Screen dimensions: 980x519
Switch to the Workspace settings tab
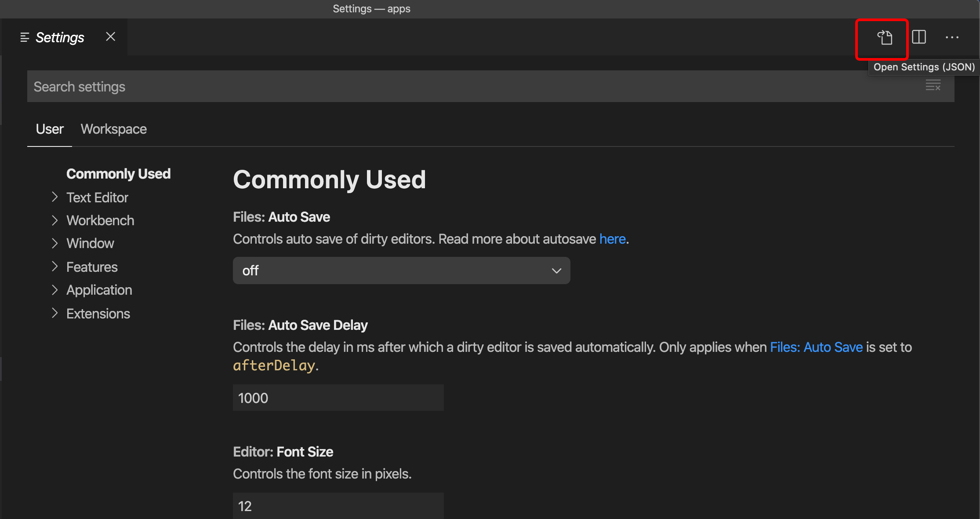pos(113,129)
